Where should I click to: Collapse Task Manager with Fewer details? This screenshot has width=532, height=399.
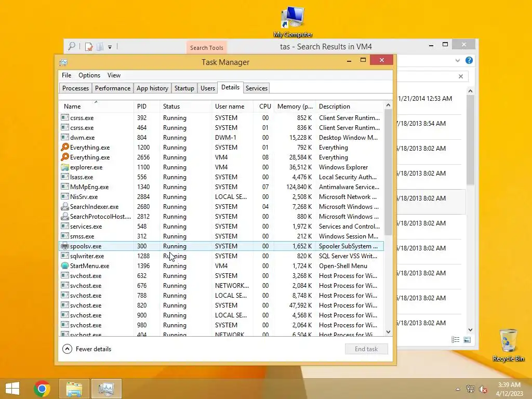(x=87, y=349)
